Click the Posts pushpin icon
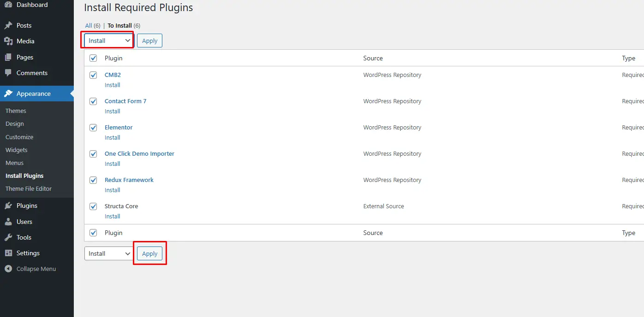 pyautogui.click(x=8, y=25)
